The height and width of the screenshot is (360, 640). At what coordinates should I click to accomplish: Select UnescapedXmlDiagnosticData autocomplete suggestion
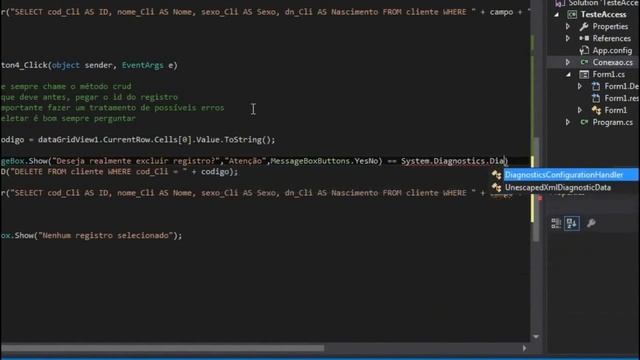[558, 188]
